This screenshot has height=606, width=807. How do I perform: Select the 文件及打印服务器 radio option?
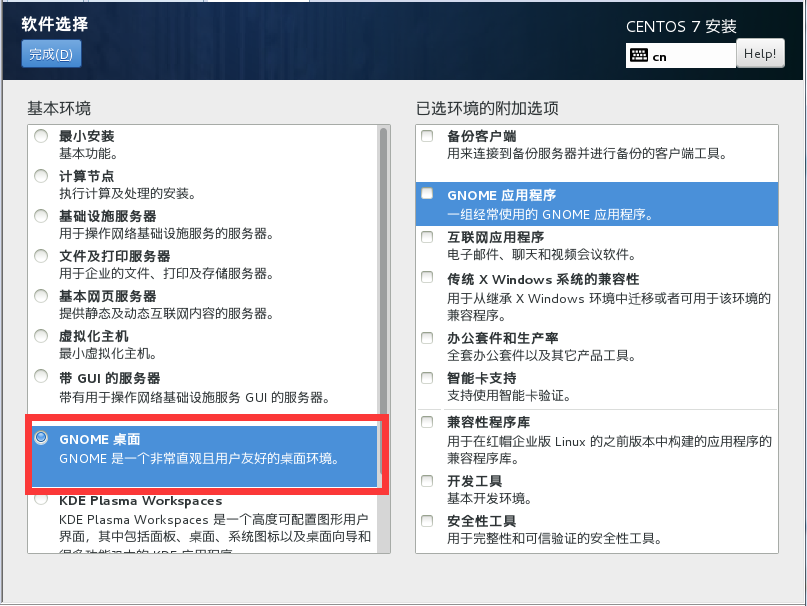point(41,256)
